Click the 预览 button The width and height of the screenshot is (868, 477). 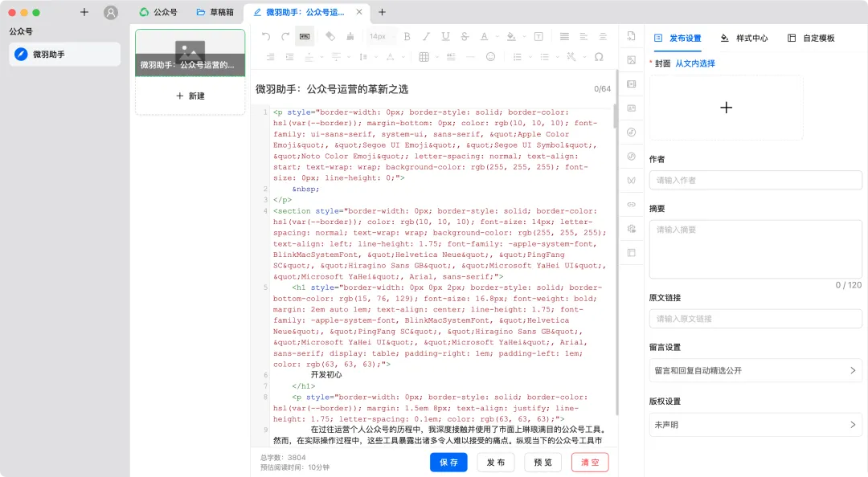(x=543, y=462)
